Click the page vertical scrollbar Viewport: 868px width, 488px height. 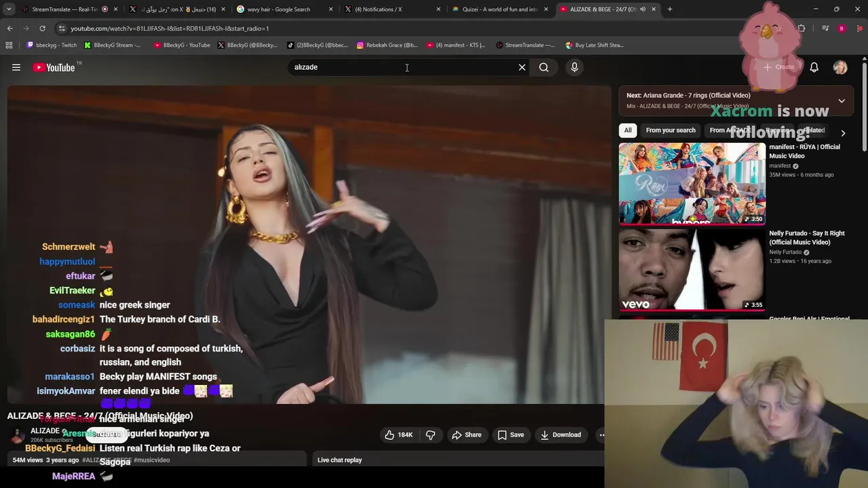865,105
